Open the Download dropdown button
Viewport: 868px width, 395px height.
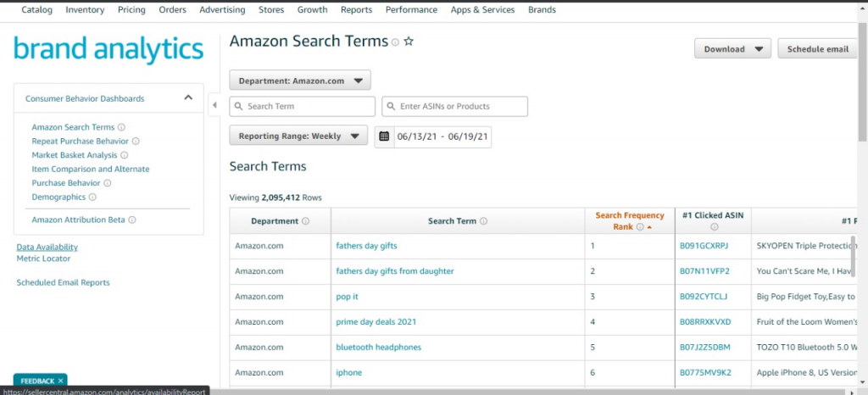[733, 48]
